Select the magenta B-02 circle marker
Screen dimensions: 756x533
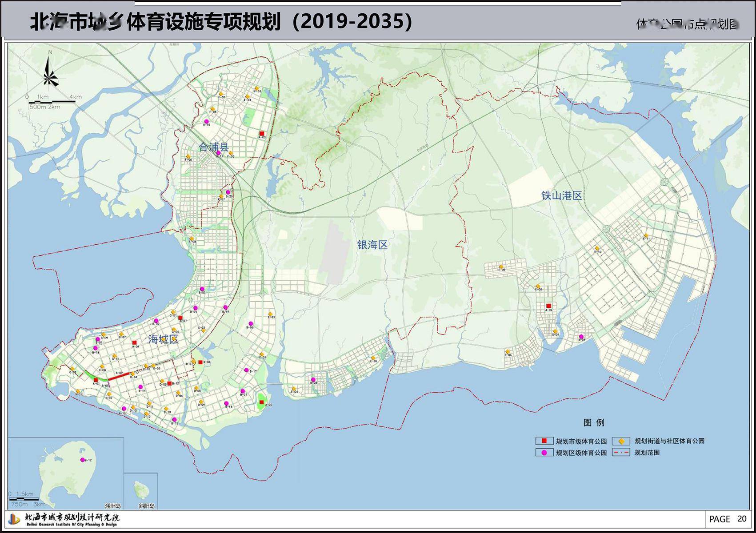[156, 321]
